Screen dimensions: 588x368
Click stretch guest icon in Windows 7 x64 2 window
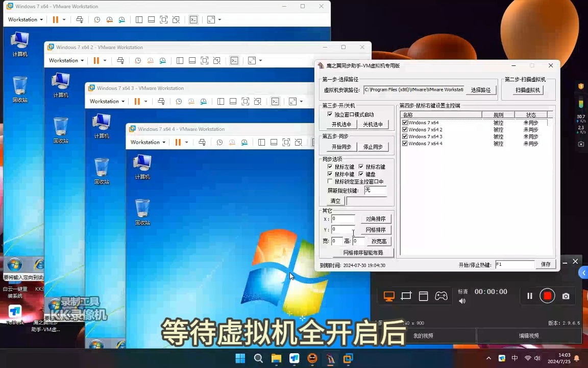(x=252, y=60)
